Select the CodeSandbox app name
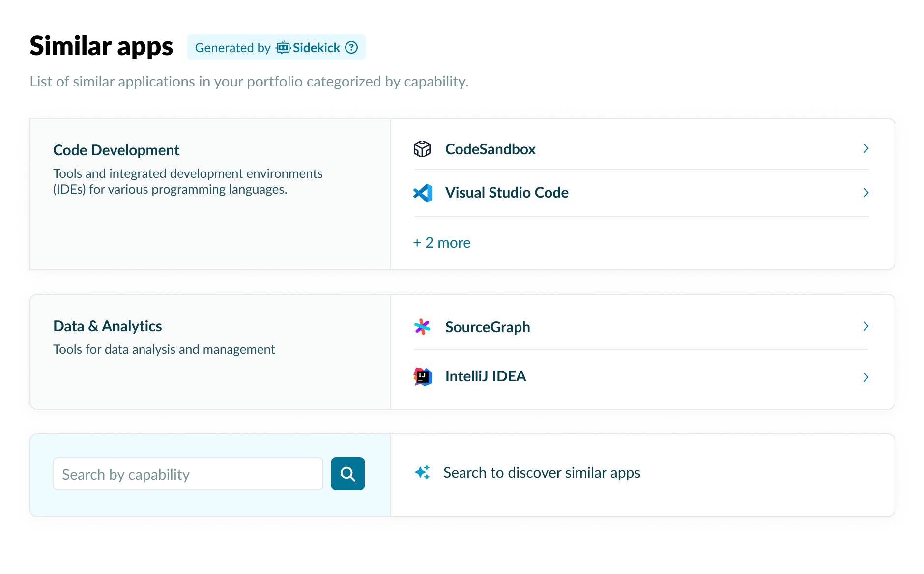Image resolution: width=924 pixels, height=574 pixels. pos(490,149)
